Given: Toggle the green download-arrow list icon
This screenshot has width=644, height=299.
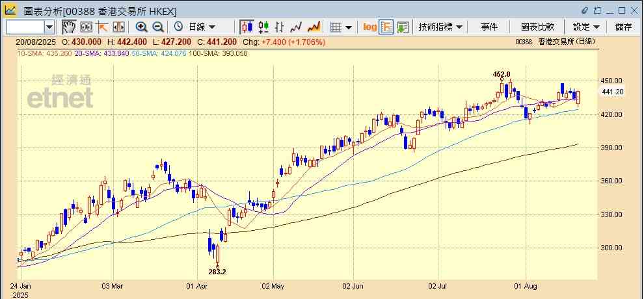Looking at the screenshot, I should click(403, 27).
